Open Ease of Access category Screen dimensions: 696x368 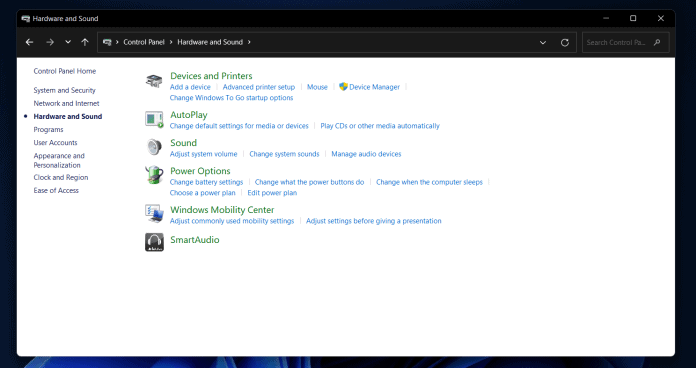pyautogui.click(x=56, y=190)
